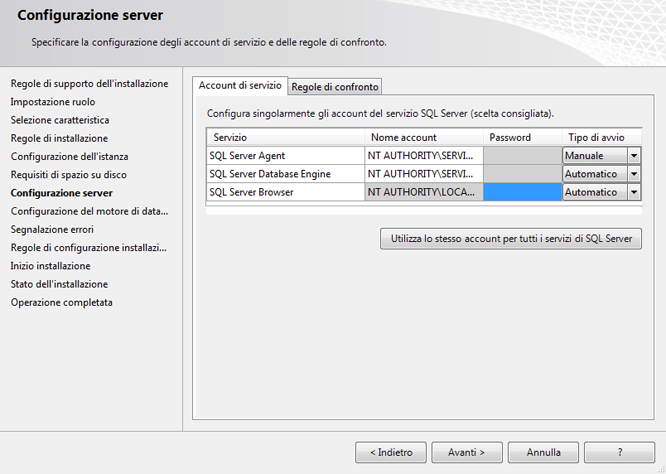Viewport: 666px width, 474px height.
Task: Click Regole di supporto dell'installazione step
Action: [90, 84]
